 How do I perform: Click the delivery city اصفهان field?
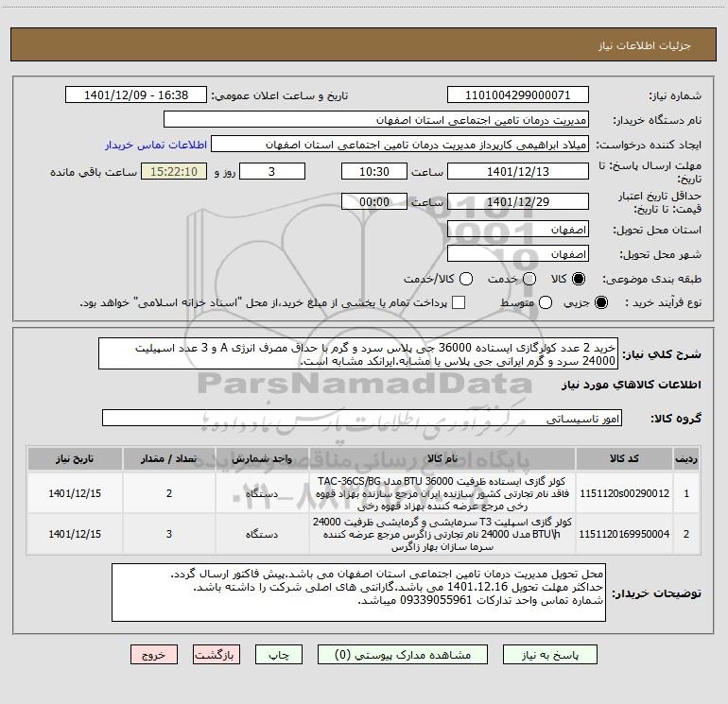(518, 254)
